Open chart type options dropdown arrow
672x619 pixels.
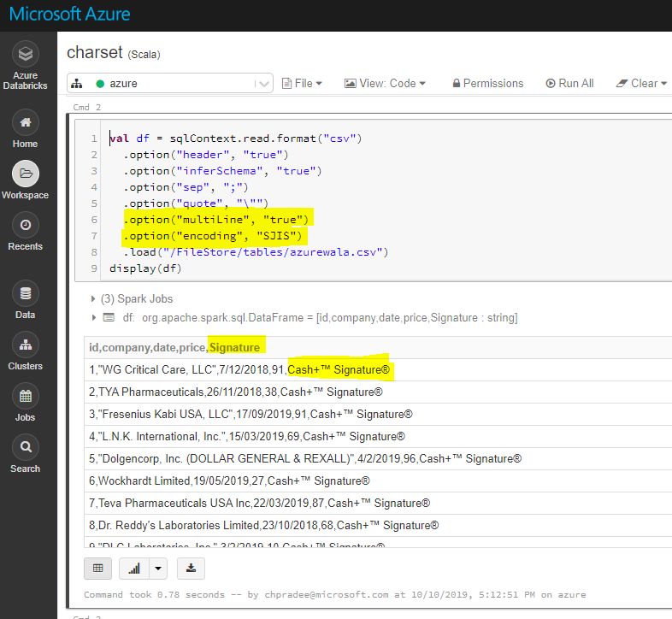(158, 569)
